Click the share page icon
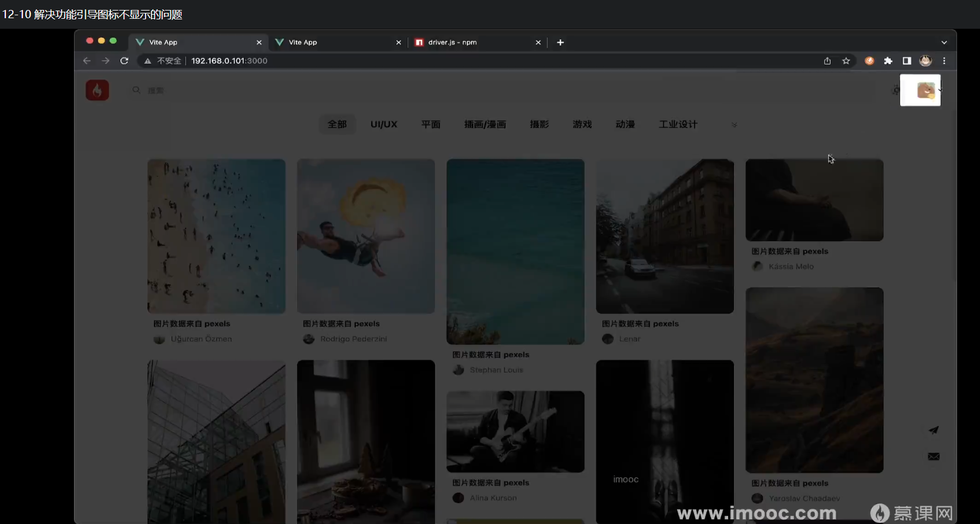This screenshot has height=524, width=980. point(827,60)
